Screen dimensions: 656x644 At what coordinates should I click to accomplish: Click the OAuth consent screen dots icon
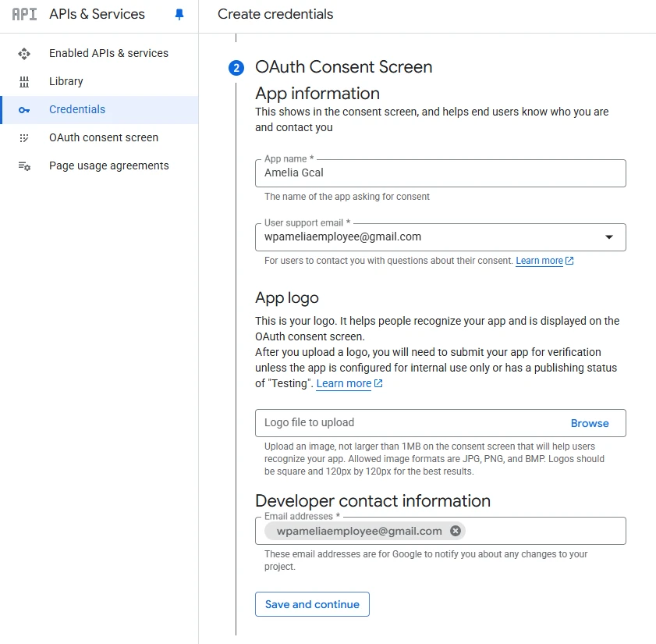pos(24,137)
